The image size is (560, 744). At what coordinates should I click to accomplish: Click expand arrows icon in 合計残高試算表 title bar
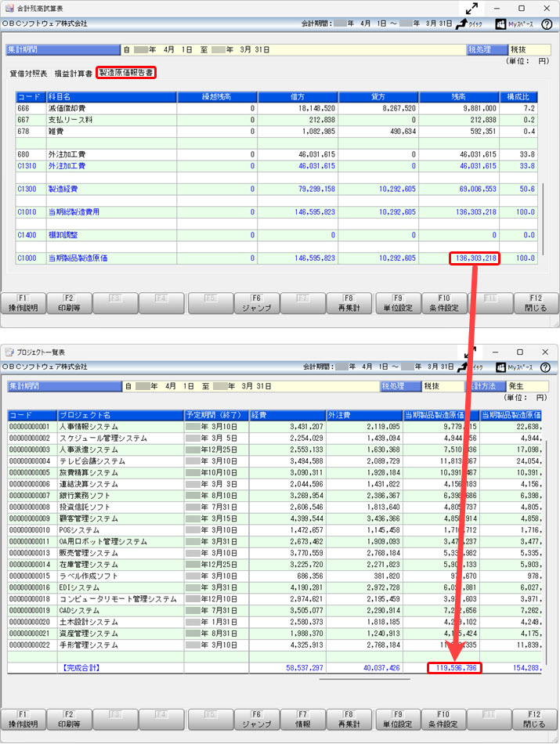point(471,9)
